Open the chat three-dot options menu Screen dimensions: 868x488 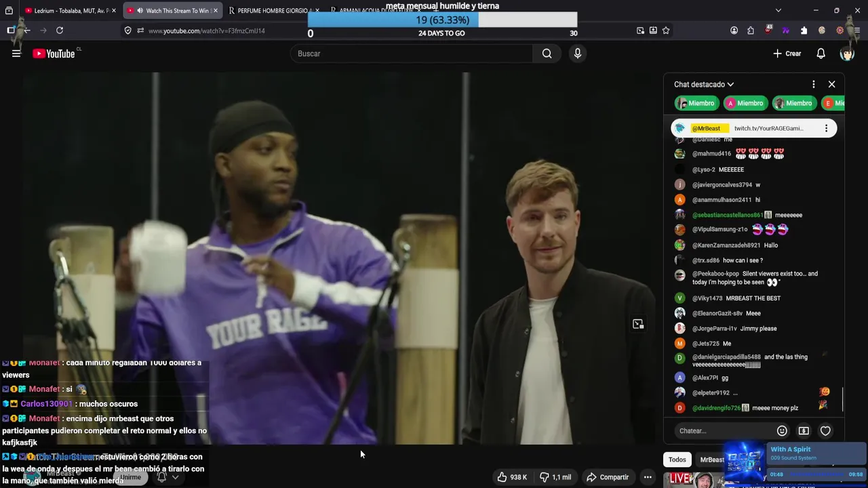pyautogui.click(x=814, y=85)
